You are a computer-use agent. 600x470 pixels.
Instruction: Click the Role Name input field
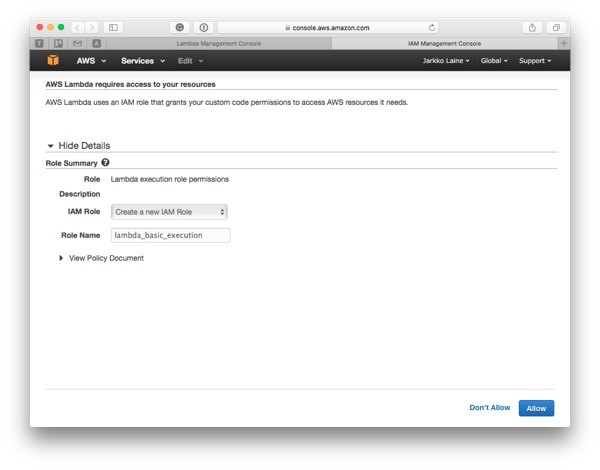[x=170, y=235]
